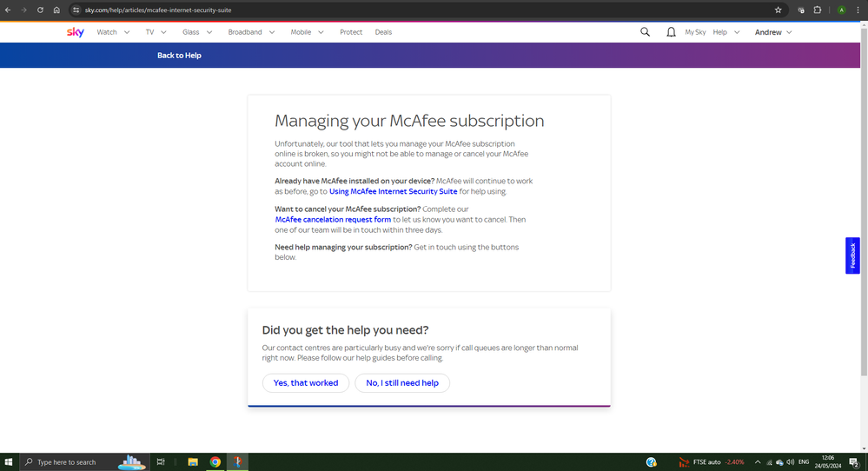Expand the Andrew account menu
The height and width of the screenshot is (471, 868).
[773, 32]
